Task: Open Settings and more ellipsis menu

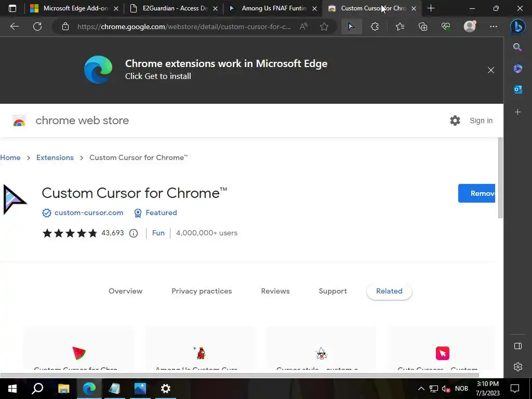Action: [494, 26]
